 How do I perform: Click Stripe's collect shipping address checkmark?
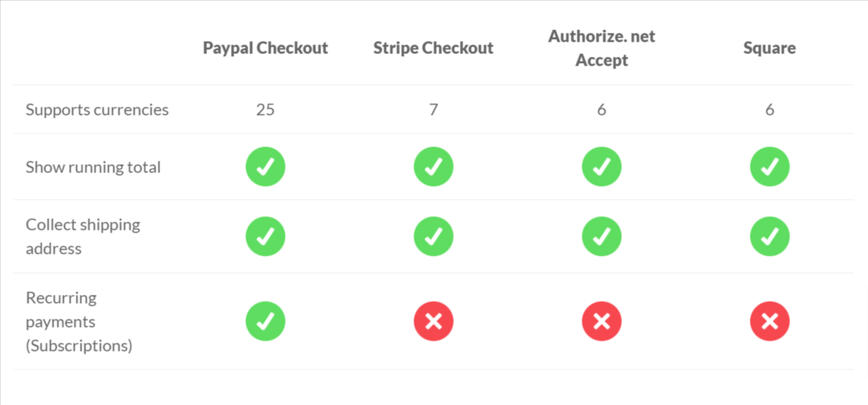coord(433,237)
